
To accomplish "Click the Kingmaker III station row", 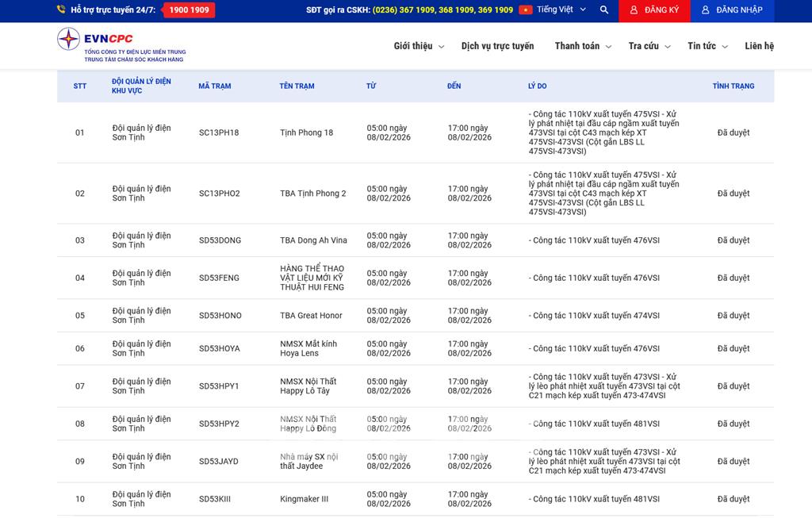I will point(304,499).
